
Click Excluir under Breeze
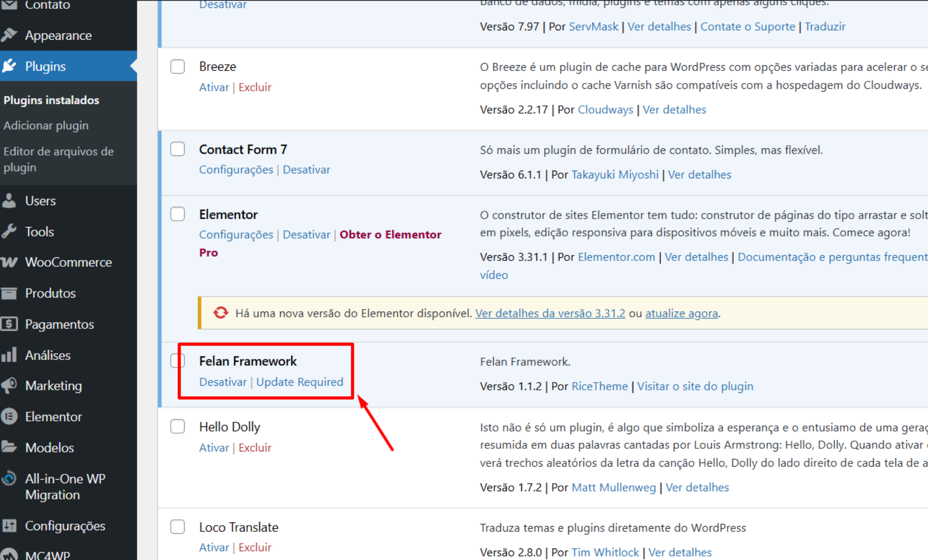click(255, 87)
